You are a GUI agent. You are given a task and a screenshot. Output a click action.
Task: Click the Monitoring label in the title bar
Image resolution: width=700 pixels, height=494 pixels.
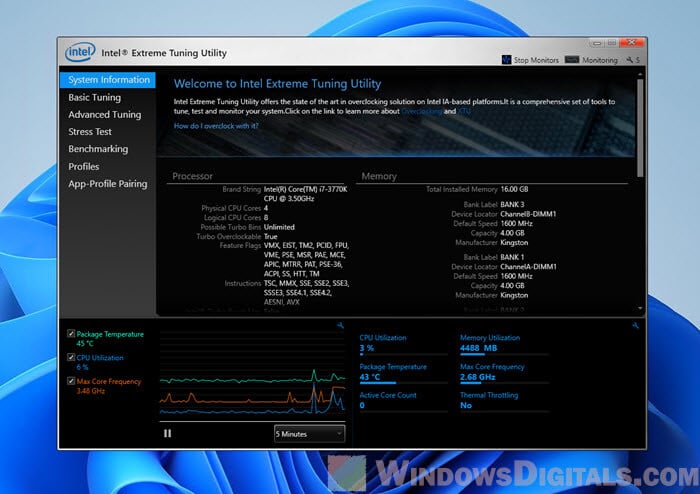600,60
